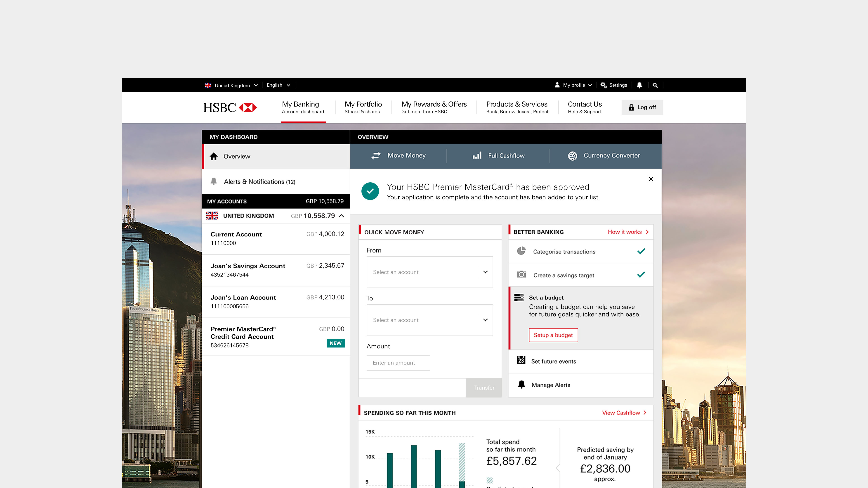This screenshot has height=488, width=868.
Task: Click Manage Alerts item
Action: [580, 385]
